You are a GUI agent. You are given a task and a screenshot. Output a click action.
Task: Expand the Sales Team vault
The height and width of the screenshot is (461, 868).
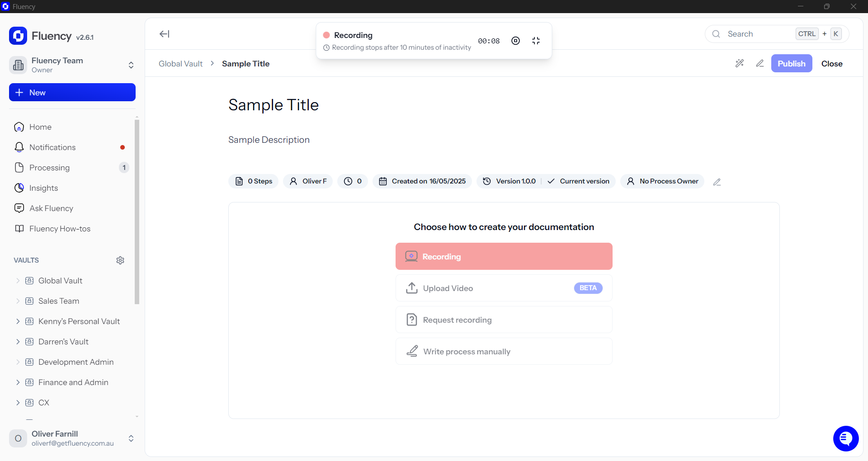pyautogui.click(x=18, y=301)
